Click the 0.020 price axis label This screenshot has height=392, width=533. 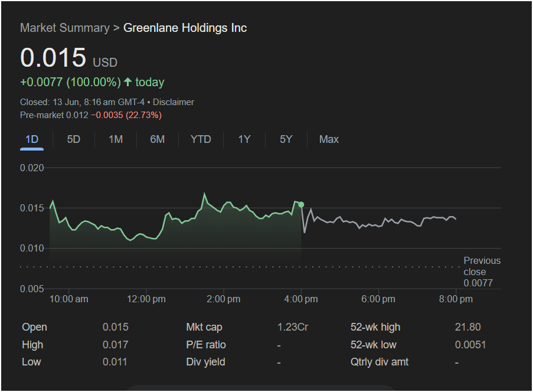(x=32, y=168)
